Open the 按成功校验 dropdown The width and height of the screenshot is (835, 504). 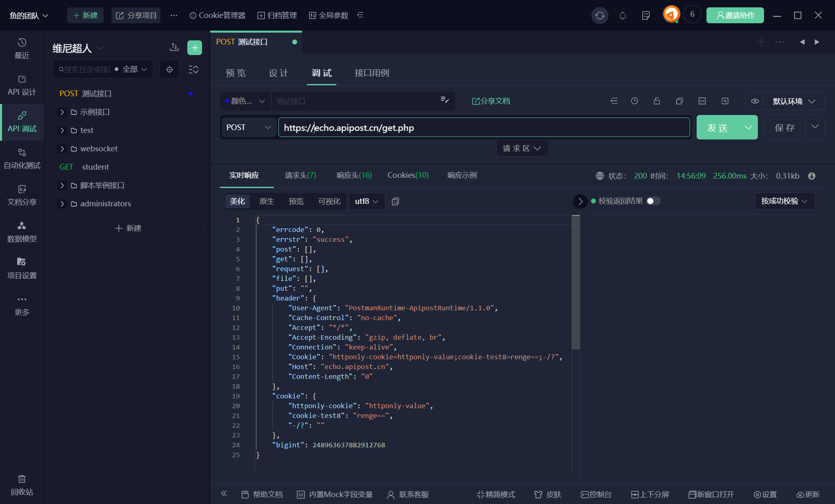click(784, 201)
